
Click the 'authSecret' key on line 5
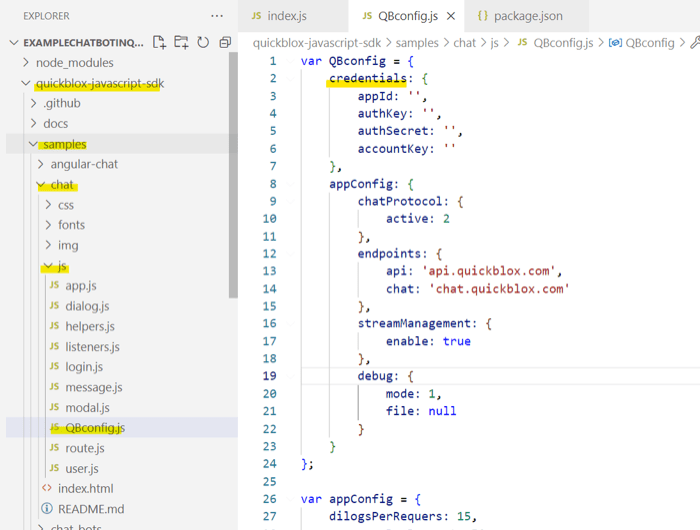point(393,131)
